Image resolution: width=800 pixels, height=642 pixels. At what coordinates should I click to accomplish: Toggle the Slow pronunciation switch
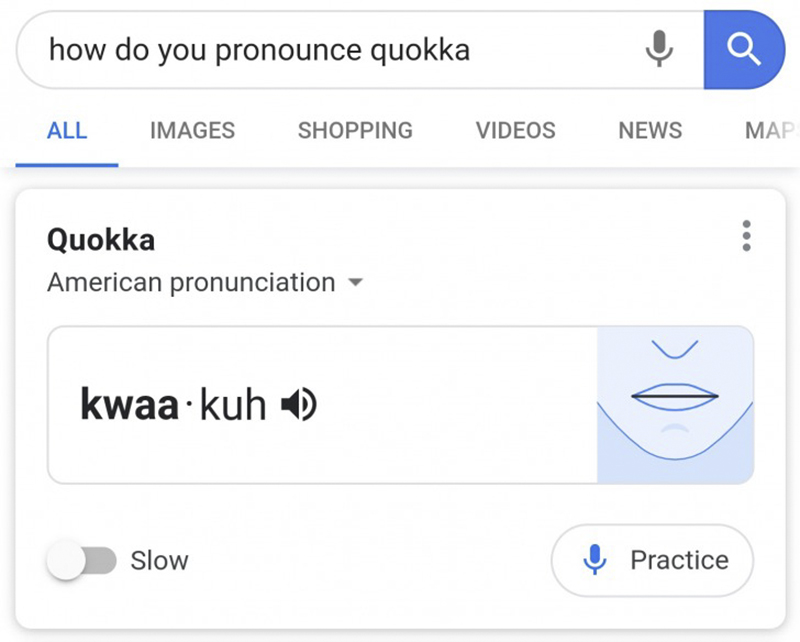(82, 560)
